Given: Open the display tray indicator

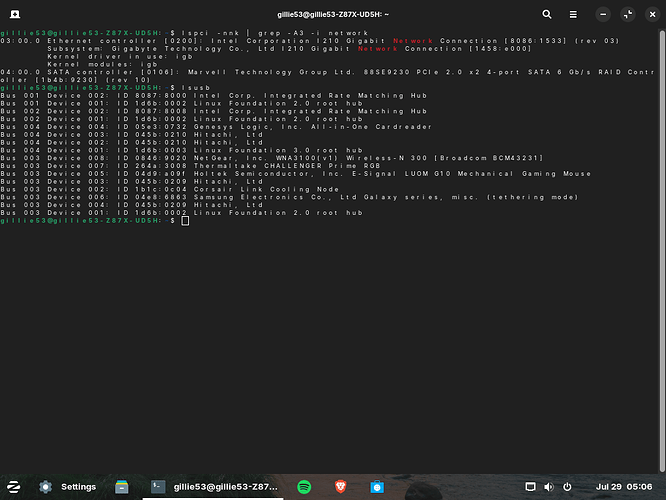Looking at the screenshot, I should (x=530, y=487).
